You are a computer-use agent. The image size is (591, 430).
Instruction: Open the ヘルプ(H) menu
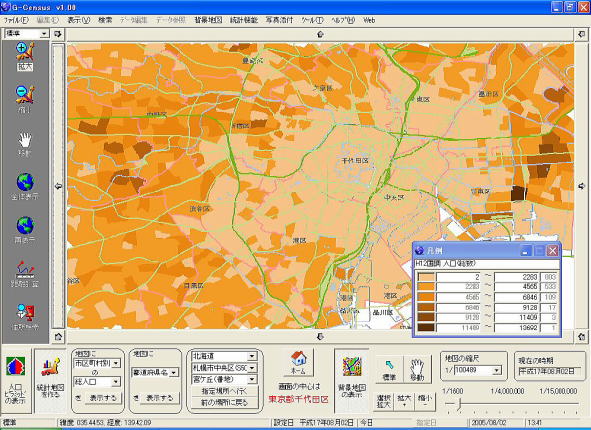click(343, 20)
